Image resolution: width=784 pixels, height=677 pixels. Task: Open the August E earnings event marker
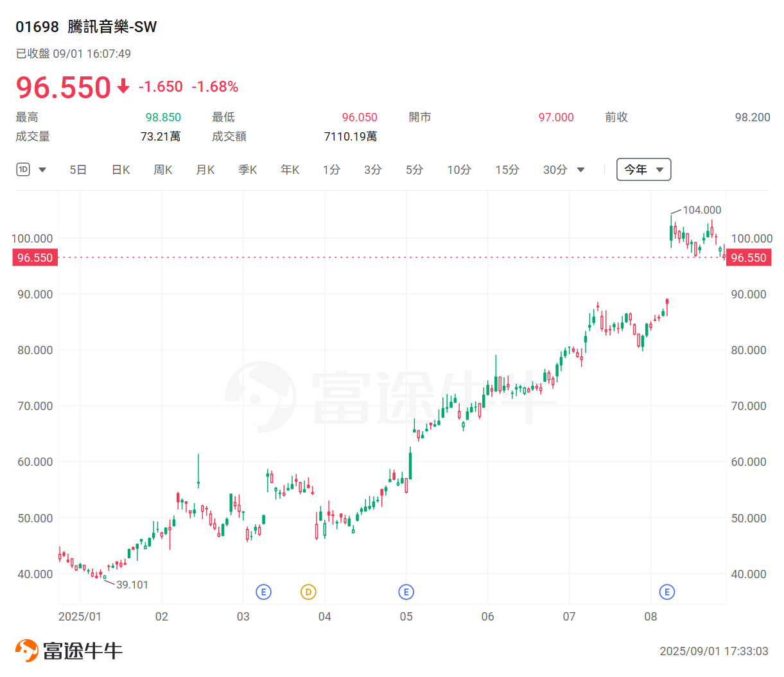coord(667,592)
